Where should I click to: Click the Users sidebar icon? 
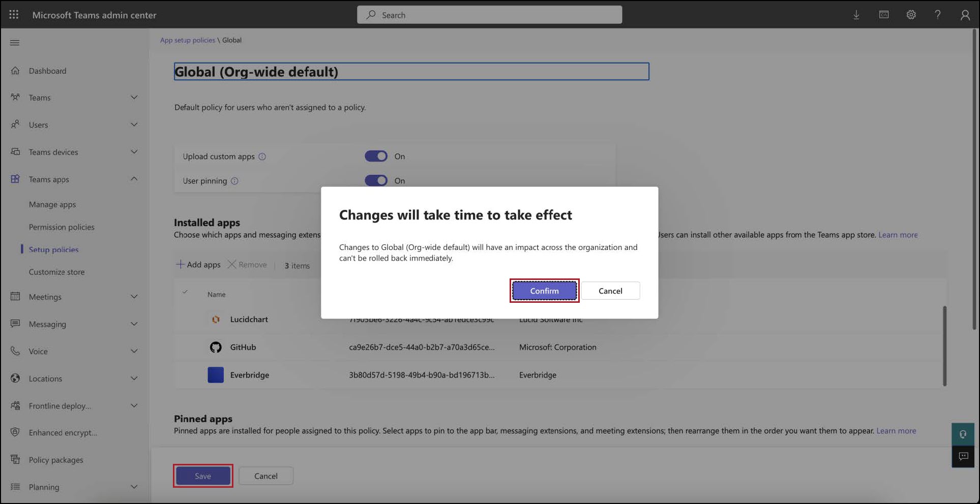click(15, 124)
